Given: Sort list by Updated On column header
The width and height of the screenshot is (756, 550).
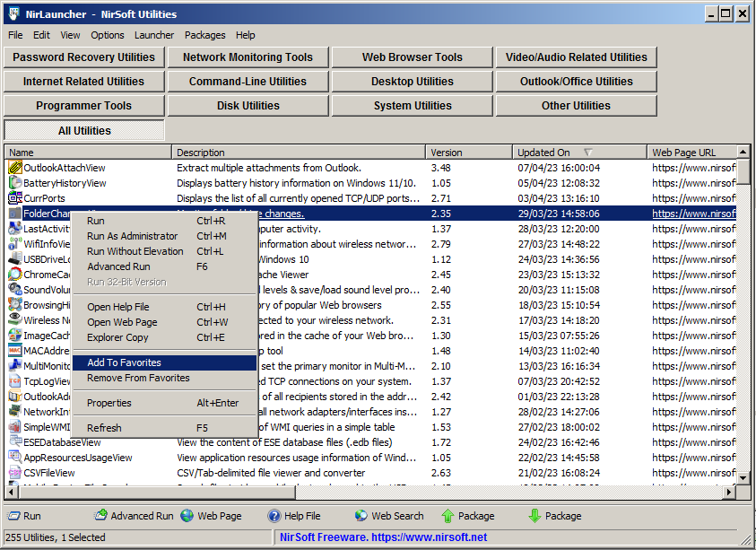Looking at the screenshot, I should pos(579,153).
